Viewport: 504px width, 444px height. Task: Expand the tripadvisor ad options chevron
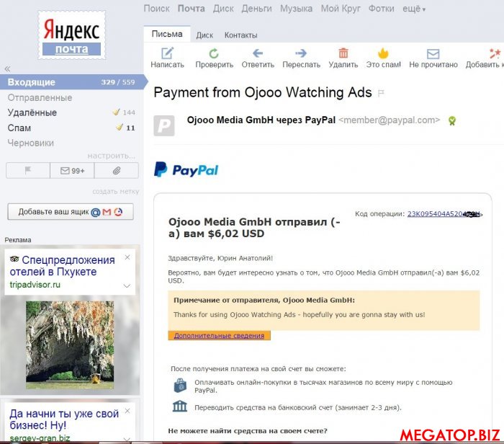(127, 285)
